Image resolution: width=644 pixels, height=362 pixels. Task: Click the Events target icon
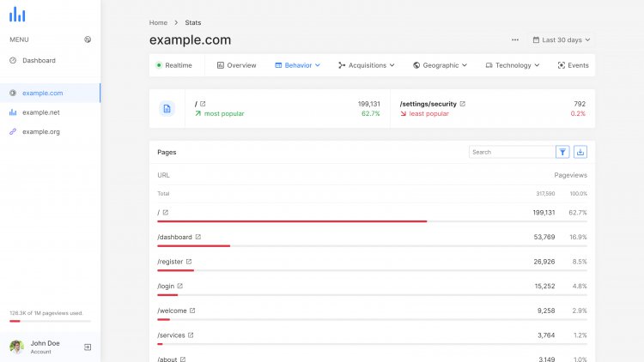coord(561,65)
